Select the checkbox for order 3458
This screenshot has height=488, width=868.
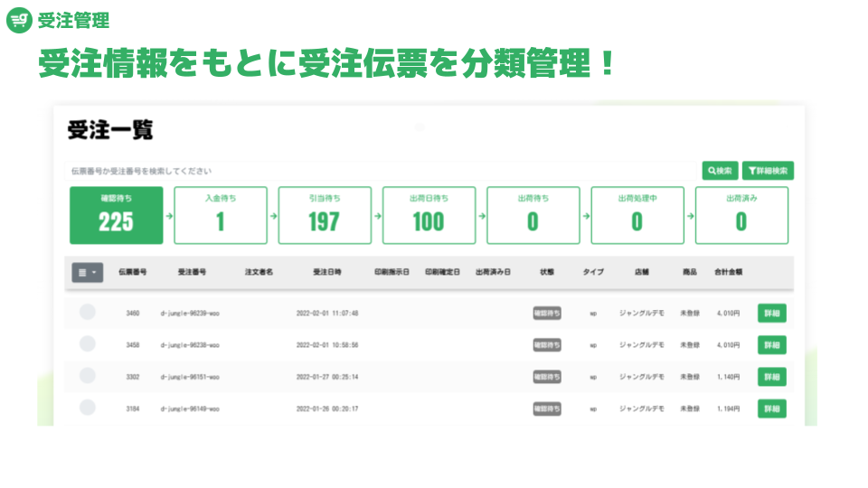tap(88, 343)
